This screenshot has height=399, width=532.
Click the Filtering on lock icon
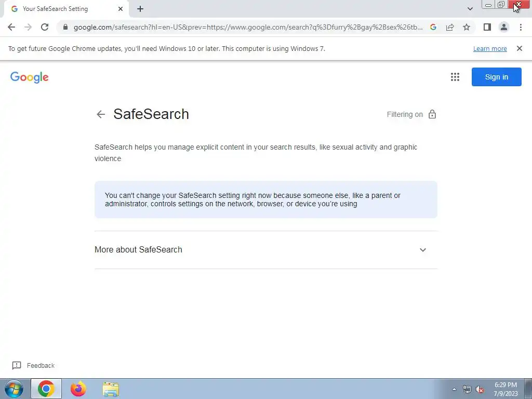432,114
